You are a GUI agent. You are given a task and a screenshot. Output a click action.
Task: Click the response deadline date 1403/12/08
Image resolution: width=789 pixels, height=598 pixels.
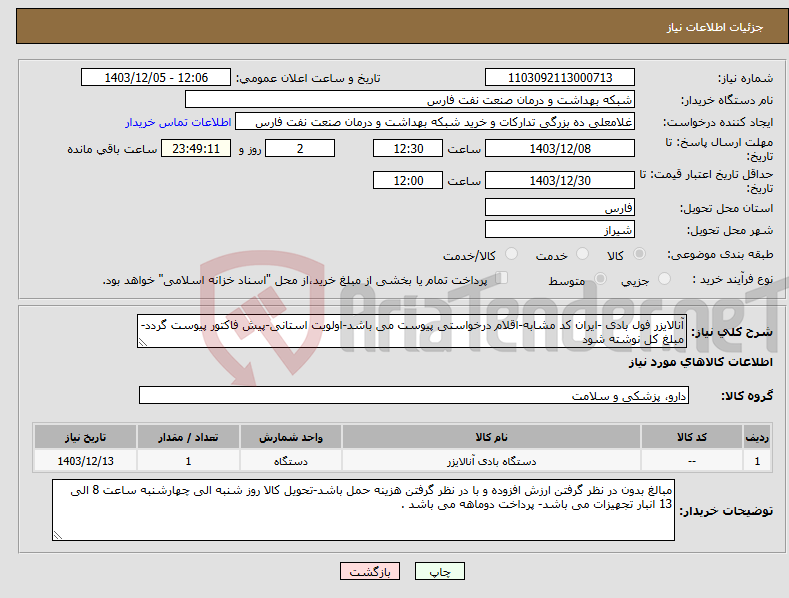point(560,148)
